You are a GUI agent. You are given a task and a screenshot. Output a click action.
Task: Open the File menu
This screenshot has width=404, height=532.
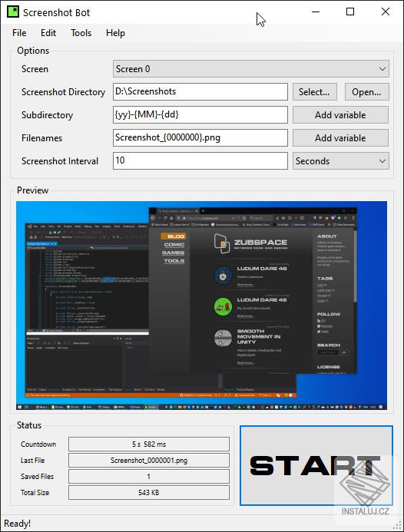[19, 33]
